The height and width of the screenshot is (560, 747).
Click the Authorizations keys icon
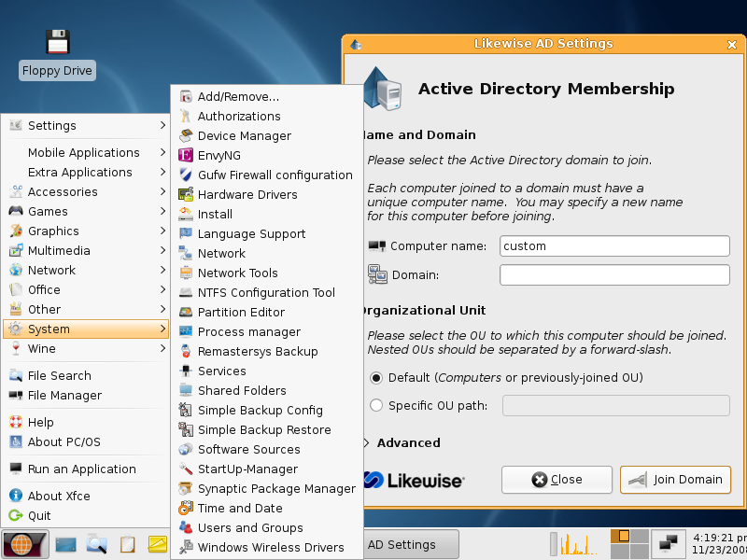[x=186, y=116]
